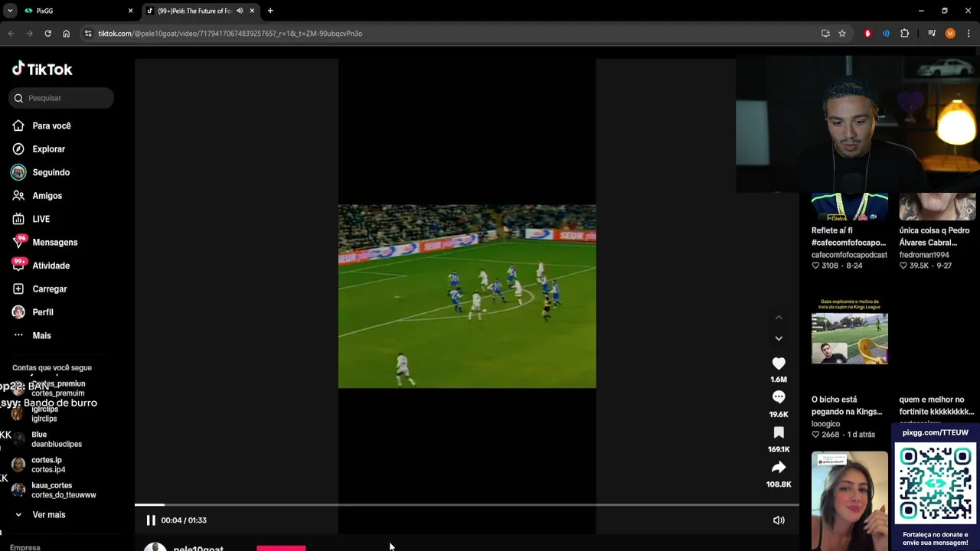Viewport: 980px width, 551px height.
Task: Open the media controls music icon
Action: pyautogui.click(x=932, y=34)
